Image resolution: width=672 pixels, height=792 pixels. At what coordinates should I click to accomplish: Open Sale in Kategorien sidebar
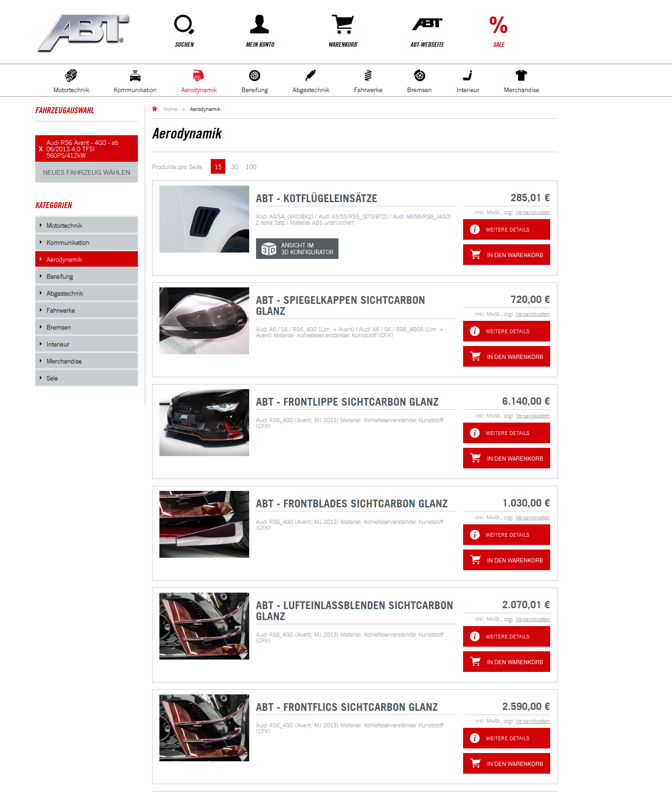pyautogui.click(x=87, y=378)
